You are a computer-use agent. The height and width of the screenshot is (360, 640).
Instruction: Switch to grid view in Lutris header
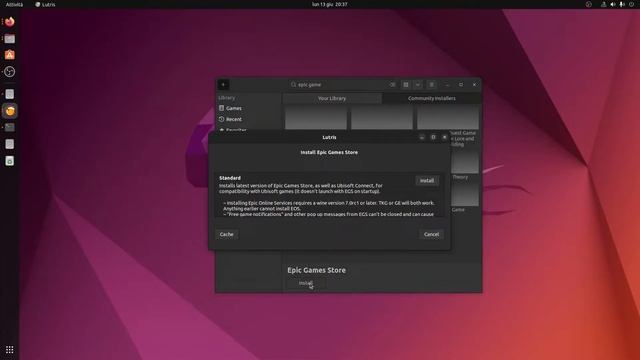[406, 84]
